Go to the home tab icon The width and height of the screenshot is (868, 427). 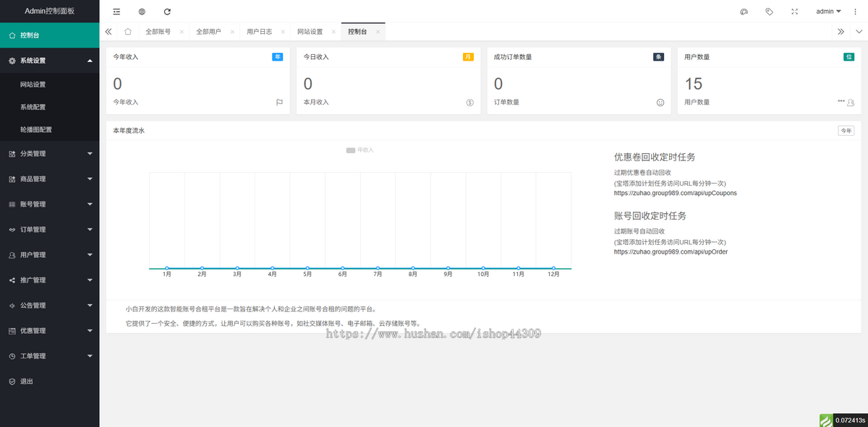click(128, 32)
